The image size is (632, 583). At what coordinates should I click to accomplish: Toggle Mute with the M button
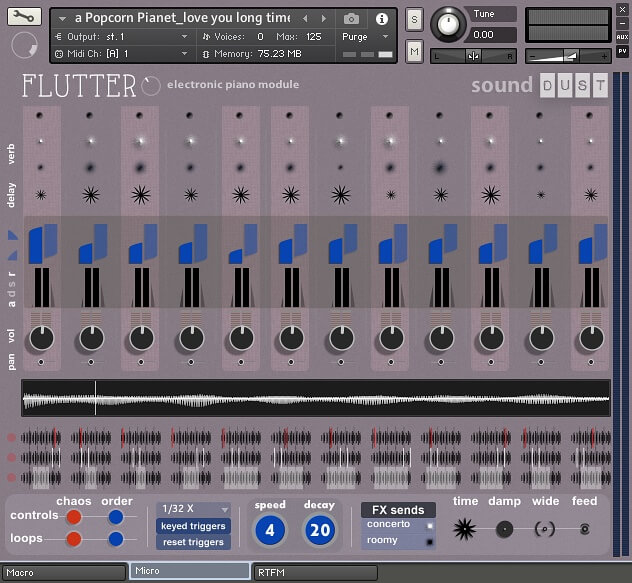pyautogui.click(x=414, y=52)
